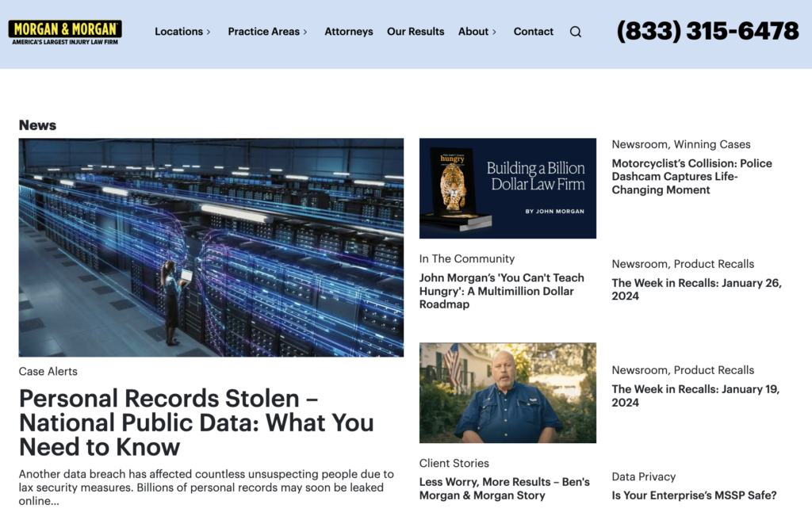
Task: Select the Newsroom, Winning Cases category
Action: pyautogui.click(x=681, y=144)
